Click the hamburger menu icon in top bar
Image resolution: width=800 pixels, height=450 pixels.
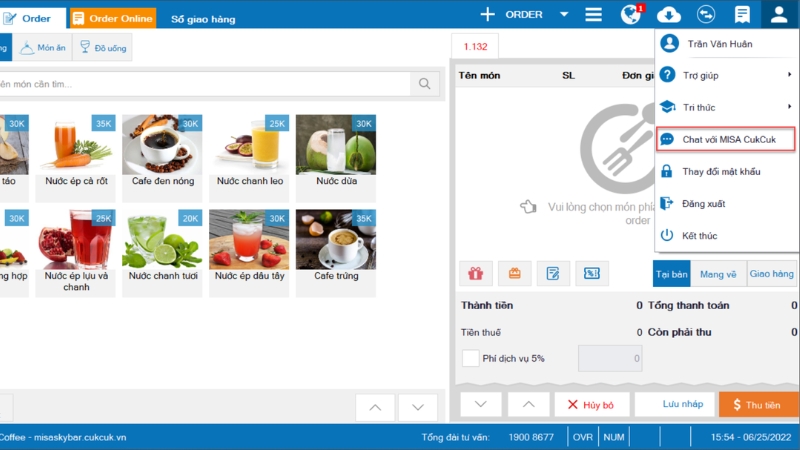[594, 15]
